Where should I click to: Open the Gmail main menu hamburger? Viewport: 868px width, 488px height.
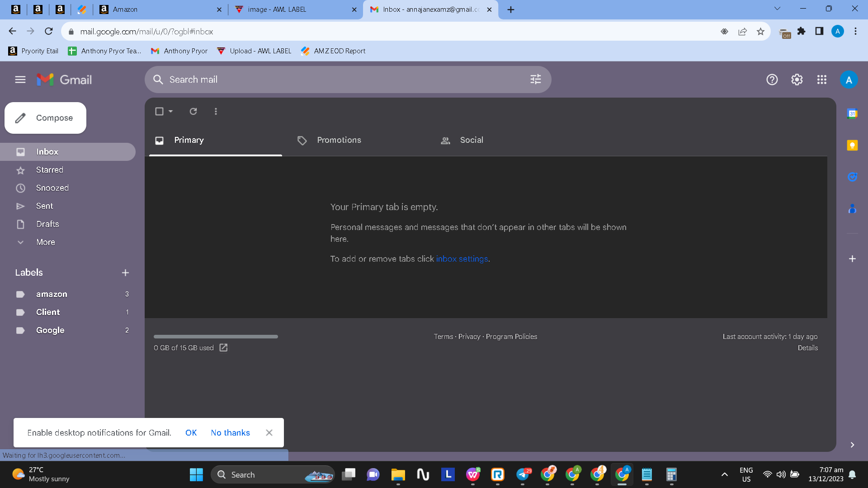pos(20,80)
